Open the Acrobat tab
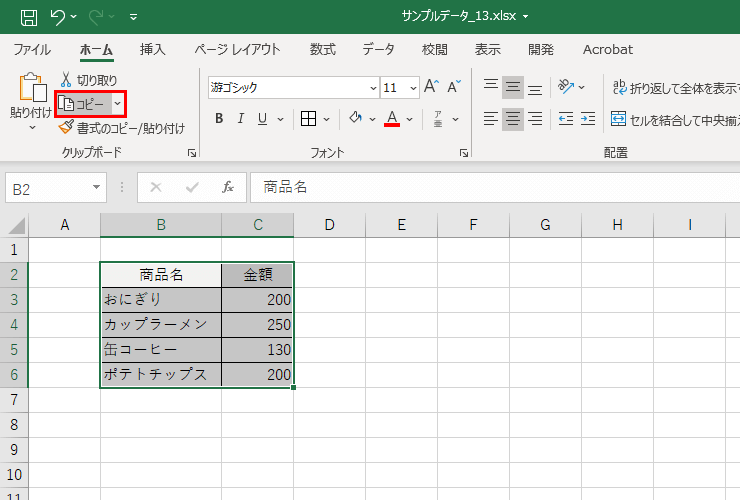 [608, 50]
